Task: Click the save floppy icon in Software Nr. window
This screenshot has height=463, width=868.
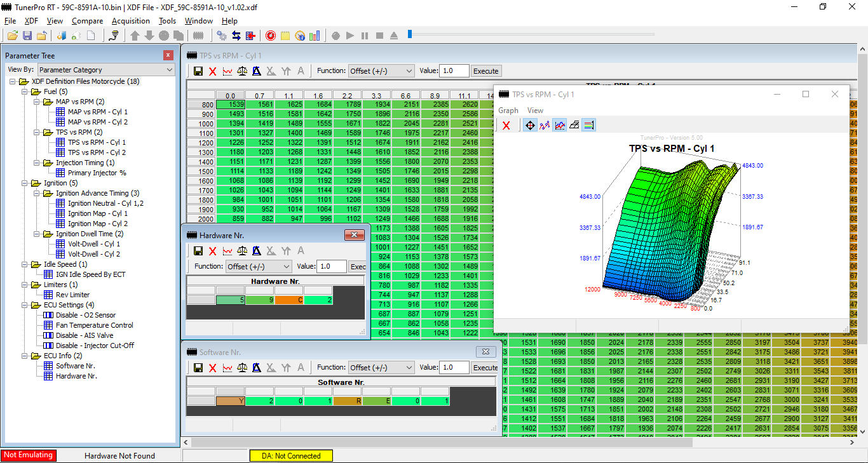Action: pos(198,368)
